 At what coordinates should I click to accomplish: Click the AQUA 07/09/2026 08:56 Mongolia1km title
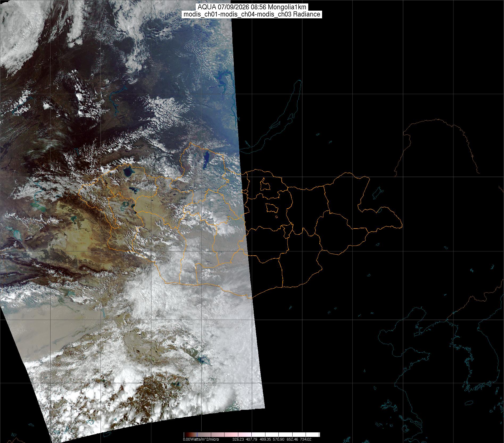252,7
